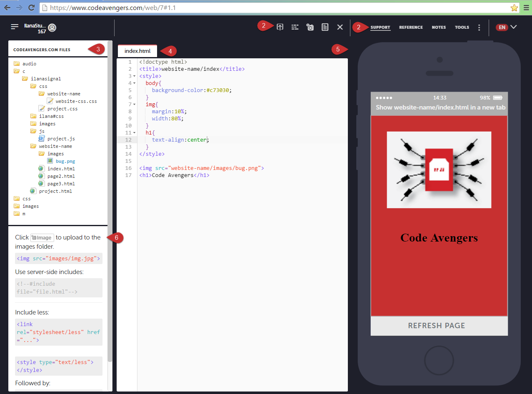
Task: Click the images/img.jpg code snippet
Action: [58, 258]
